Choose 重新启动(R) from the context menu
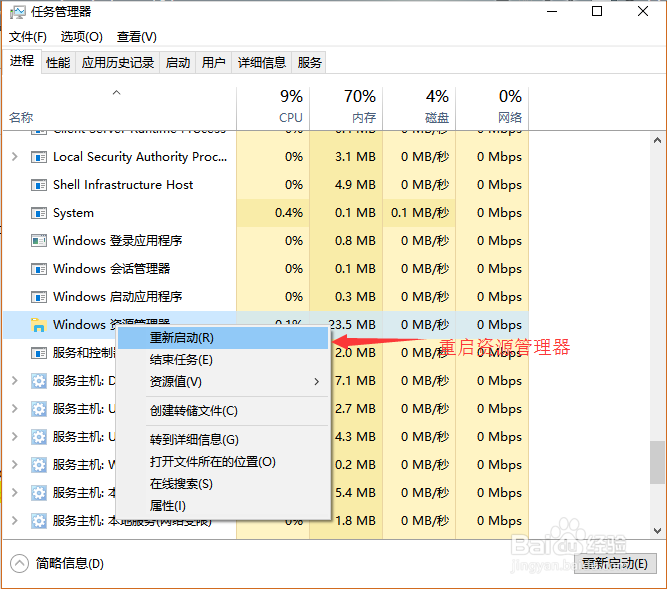Screen dimensions: 667x589 (x=223, y=338)
